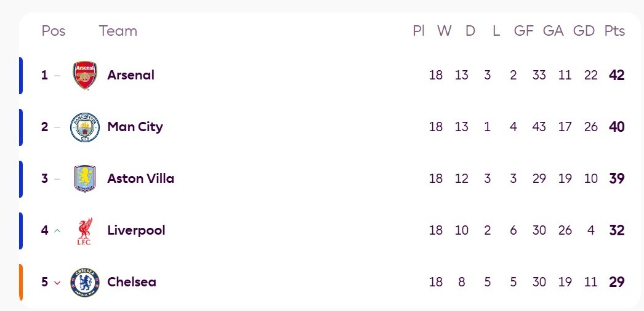Image resolution: width=644 pixels, height=311 pixels.
Task: Click Arsenal's no-change position dash
Action: click(x=57, y=76)
